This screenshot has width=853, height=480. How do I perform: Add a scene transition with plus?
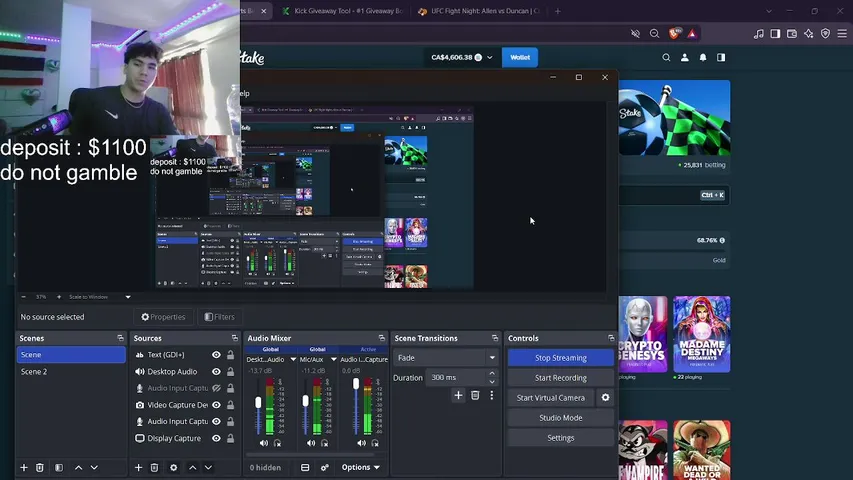458,395
